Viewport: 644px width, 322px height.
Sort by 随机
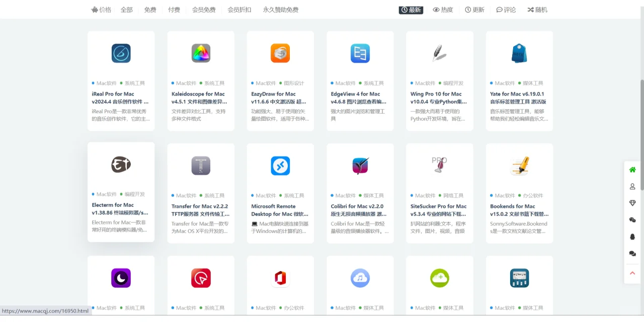pos(537,10)
